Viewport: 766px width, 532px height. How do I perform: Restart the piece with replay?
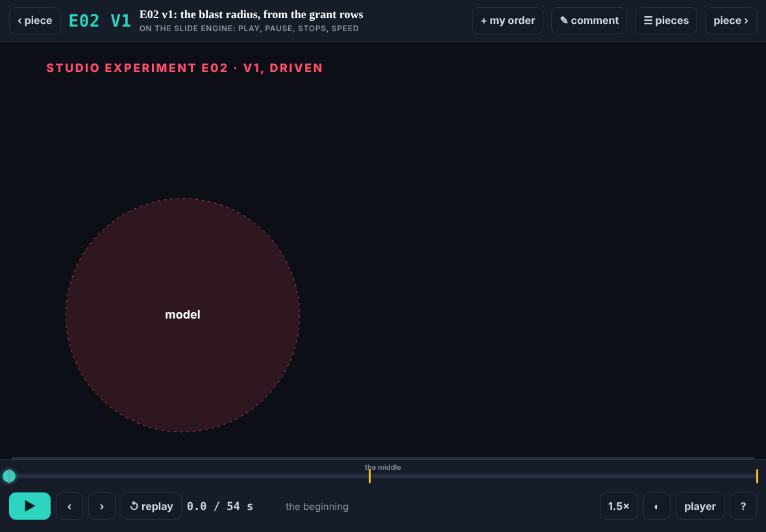coord(151,506)
